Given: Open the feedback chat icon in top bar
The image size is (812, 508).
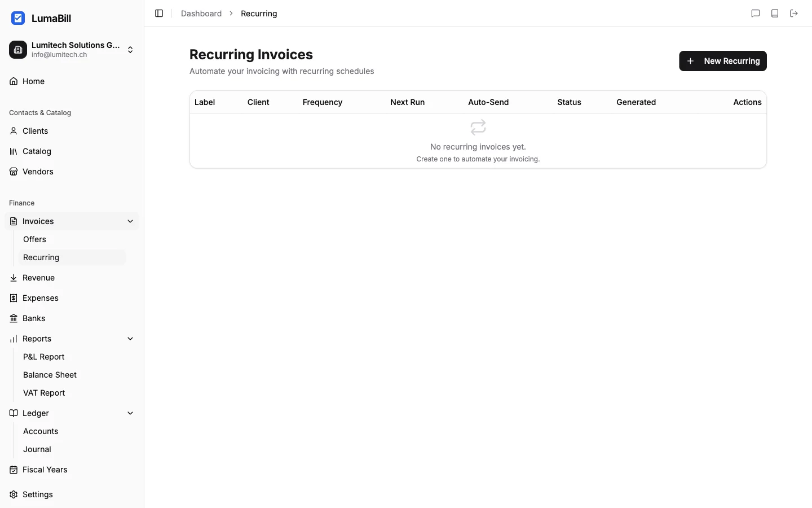Looking at the screenshot, I should click(x=756, y=14).
